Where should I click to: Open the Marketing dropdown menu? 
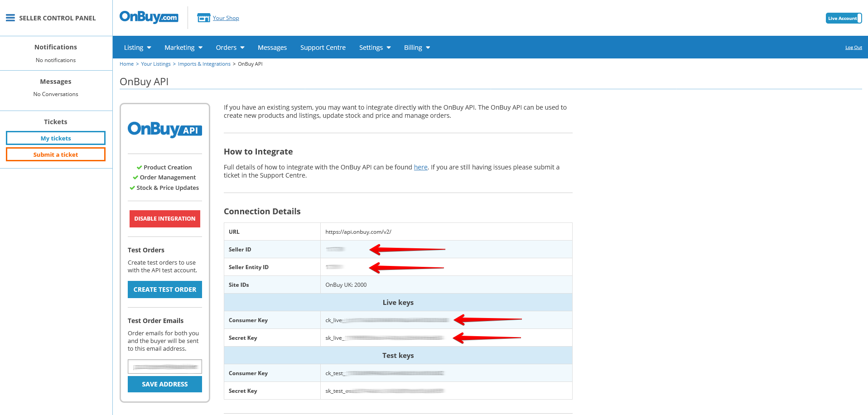click(183, 48)
